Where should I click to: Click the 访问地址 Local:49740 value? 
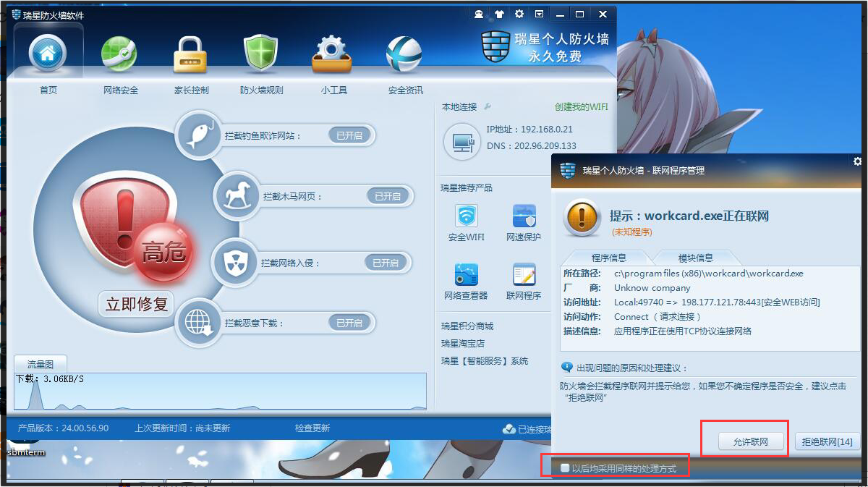pyautogui.click(x=717, y=302)
